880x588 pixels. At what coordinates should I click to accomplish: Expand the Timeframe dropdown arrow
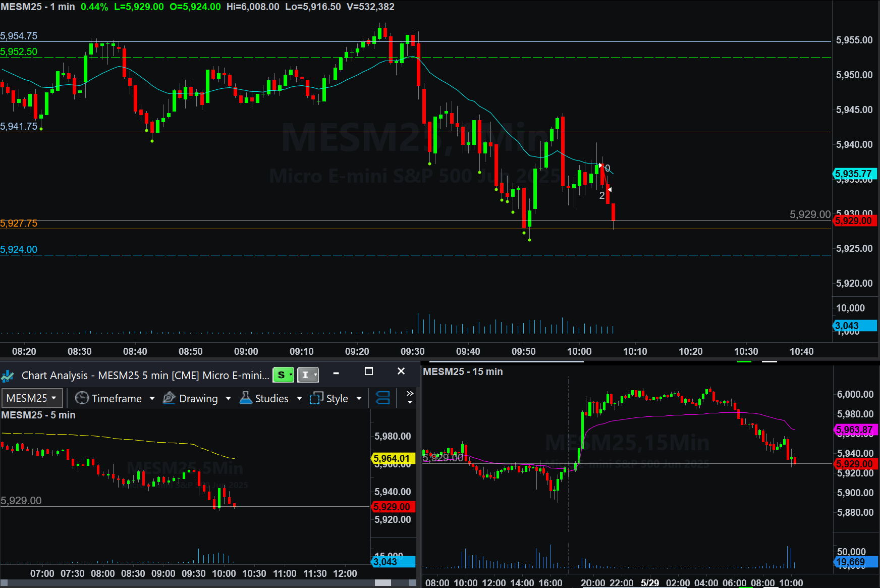(152, 398)
